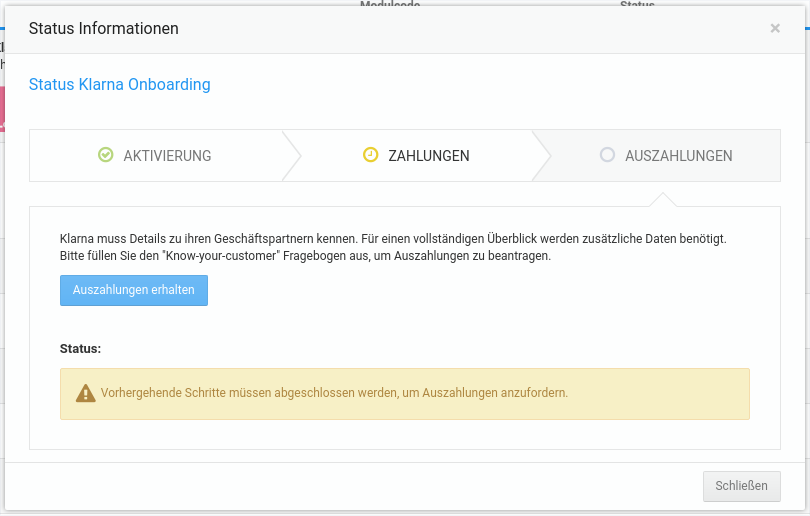Open the Aktivierung step tab

pos(156,155)
